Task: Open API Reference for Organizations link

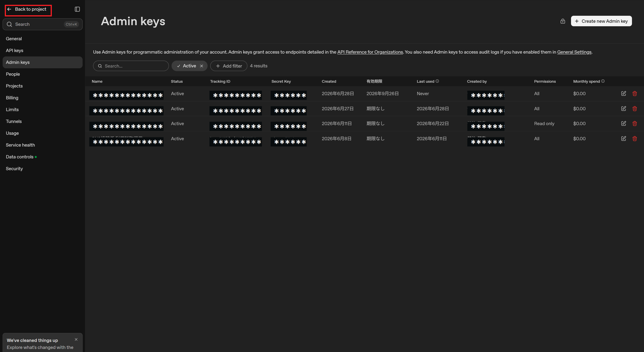Action: 370,52
